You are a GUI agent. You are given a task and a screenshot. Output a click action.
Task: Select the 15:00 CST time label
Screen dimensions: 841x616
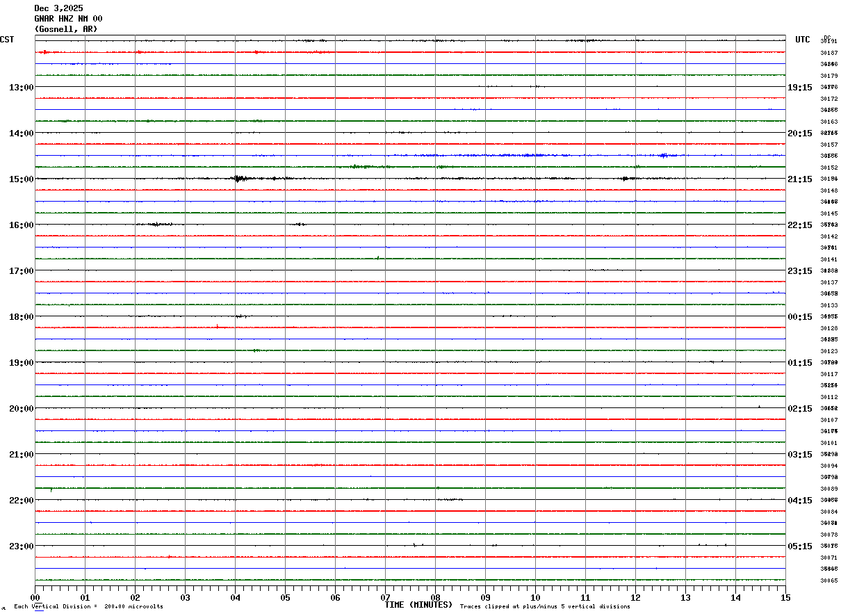pyautogui.click(x=22, y=179)
